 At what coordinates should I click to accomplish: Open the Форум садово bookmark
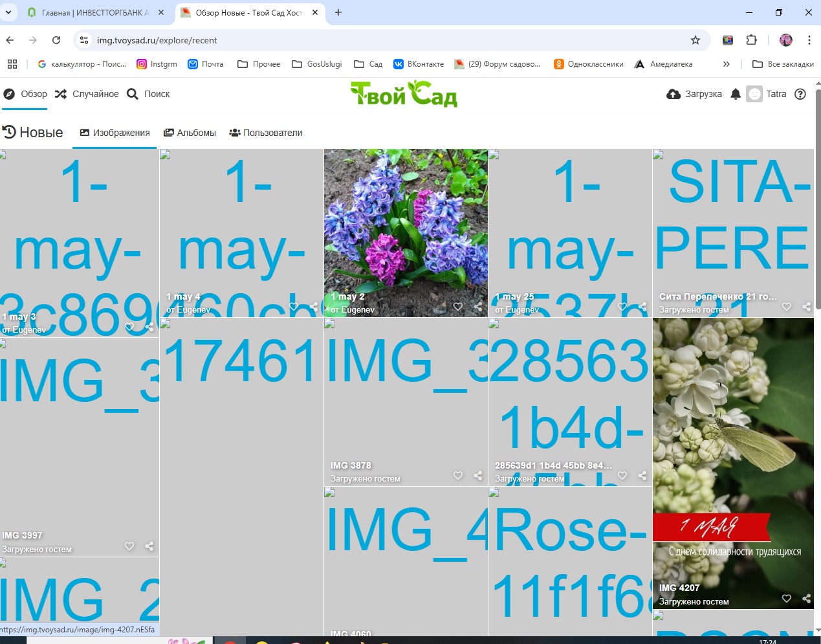[x=498, y=64]
